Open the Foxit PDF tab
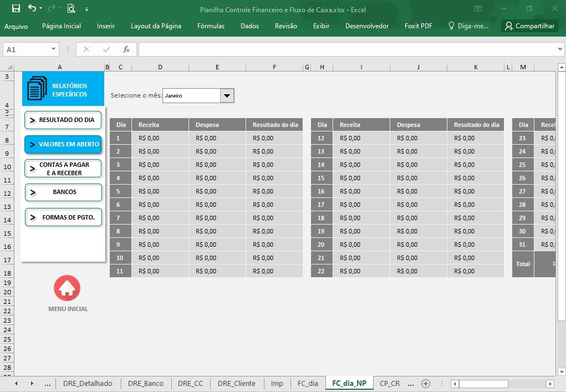 coord(419,26)
